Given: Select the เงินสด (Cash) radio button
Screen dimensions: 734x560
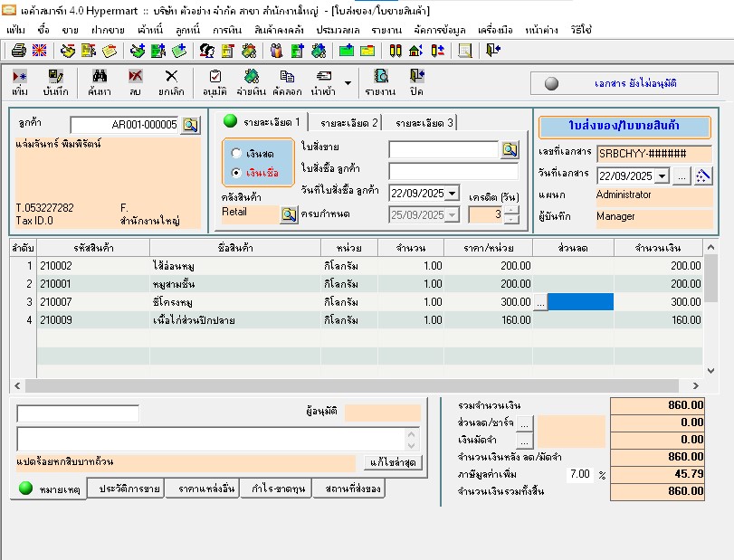Looking at the screenshot, I should coord(237,154).
